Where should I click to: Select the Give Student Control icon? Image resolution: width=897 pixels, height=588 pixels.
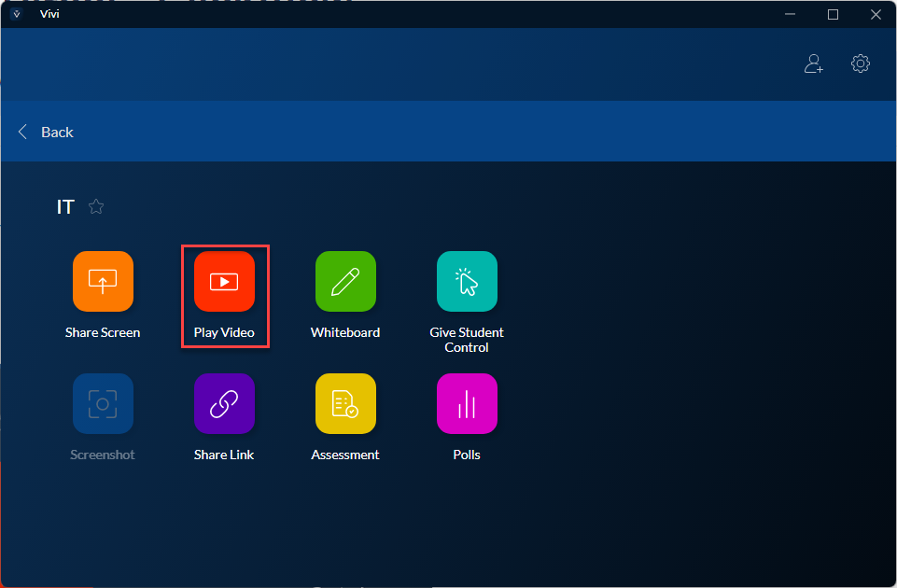click(467, 281)
